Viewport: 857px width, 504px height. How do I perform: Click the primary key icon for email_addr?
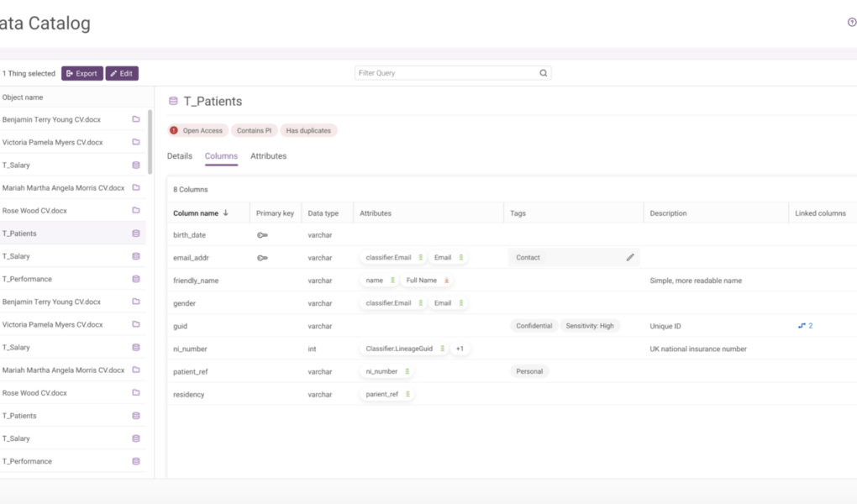coord(262,258)
